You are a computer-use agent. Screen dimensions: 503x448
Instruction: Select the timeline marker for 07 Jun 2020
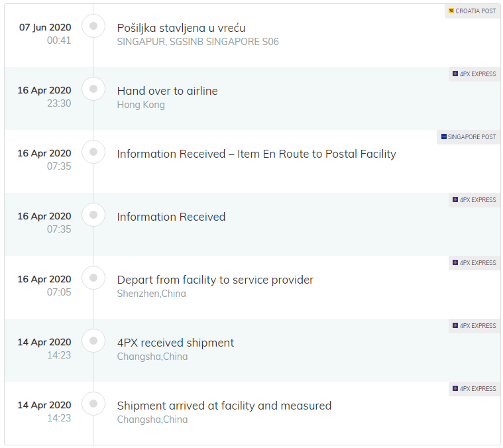[93, 26]
